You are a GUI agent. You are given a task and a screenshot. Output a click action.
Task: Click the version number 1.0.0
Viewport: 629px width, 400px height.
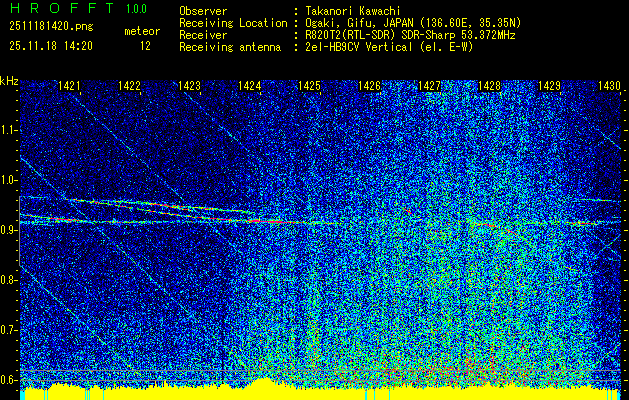coord(136,8)
